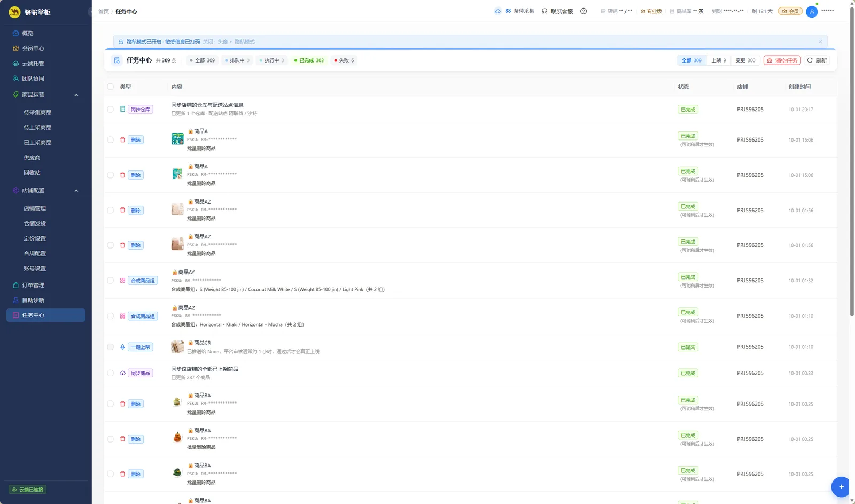Click the 清空任务 button

(782, 60)
